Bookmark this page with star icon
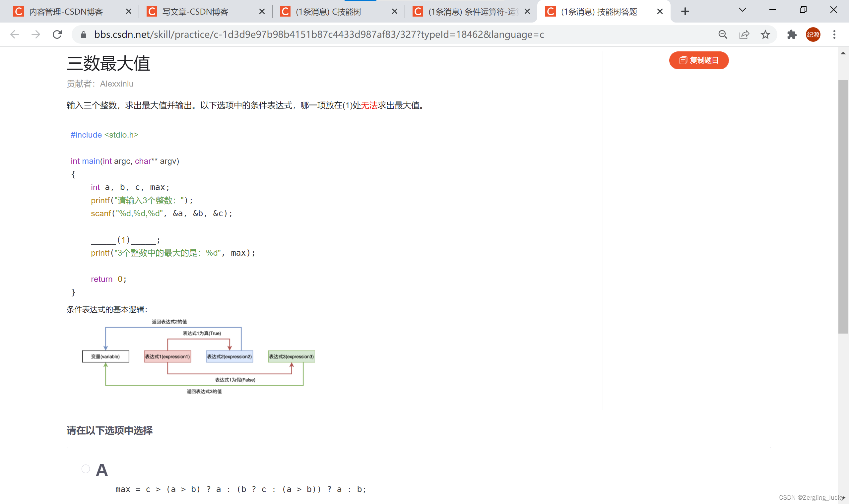The width and height of the screenshot is (849, 504). pyautogui.click(x=765, y=34)
